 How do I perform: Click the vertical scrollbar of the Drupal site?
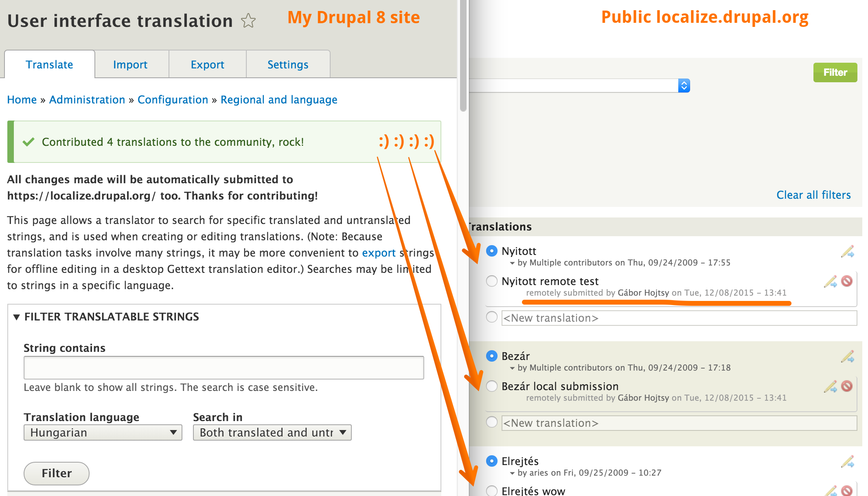[463, 56]
